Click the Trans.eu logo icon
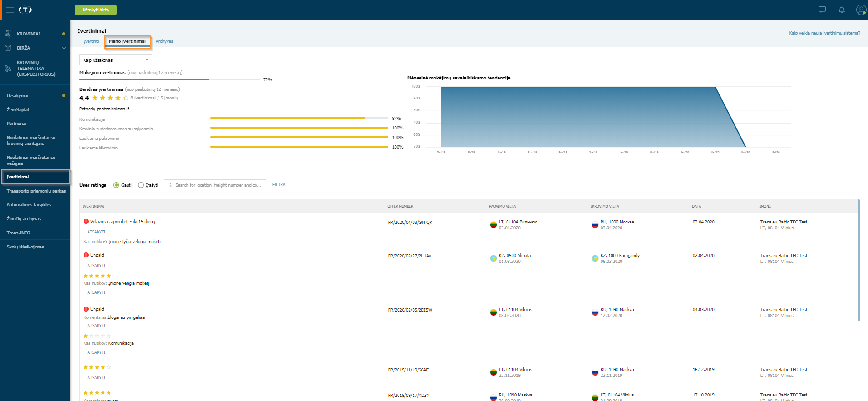Screen dimensions: 868x401 point(25,10)
